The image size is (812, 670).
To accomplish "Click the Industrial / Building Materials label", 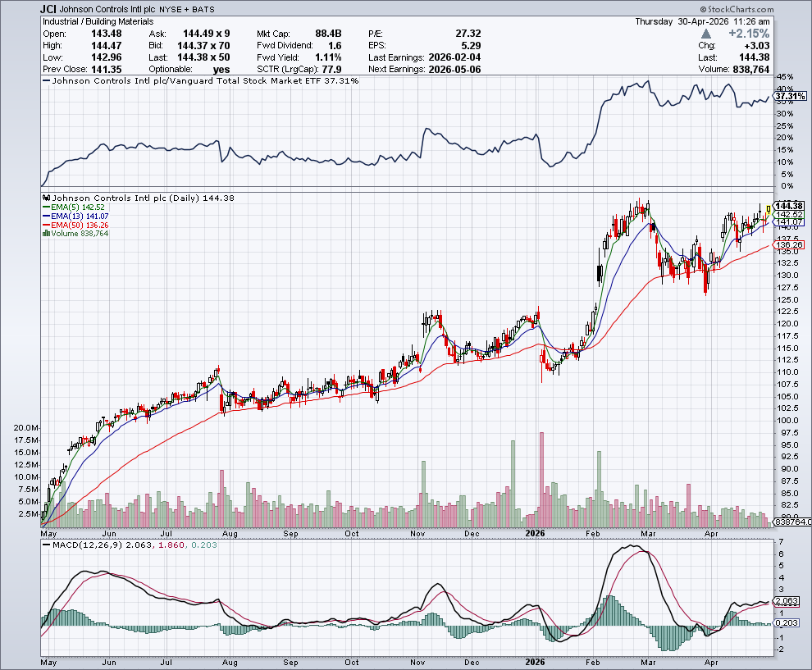I will pyautogui.click(x=98, y=21).
